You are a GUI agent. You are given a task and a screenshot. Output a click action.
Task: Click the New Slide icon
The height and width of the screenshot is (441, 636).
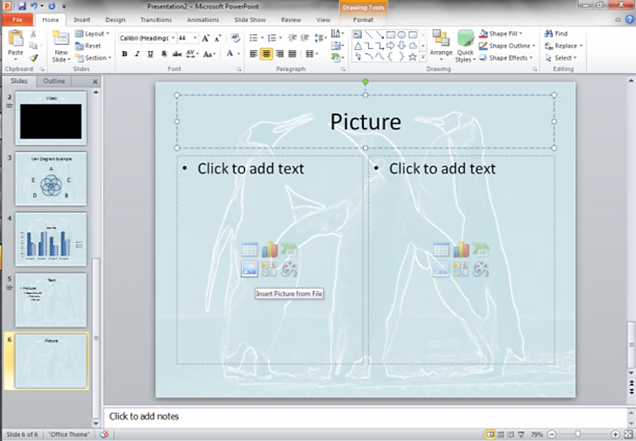[x=60, y=40]
